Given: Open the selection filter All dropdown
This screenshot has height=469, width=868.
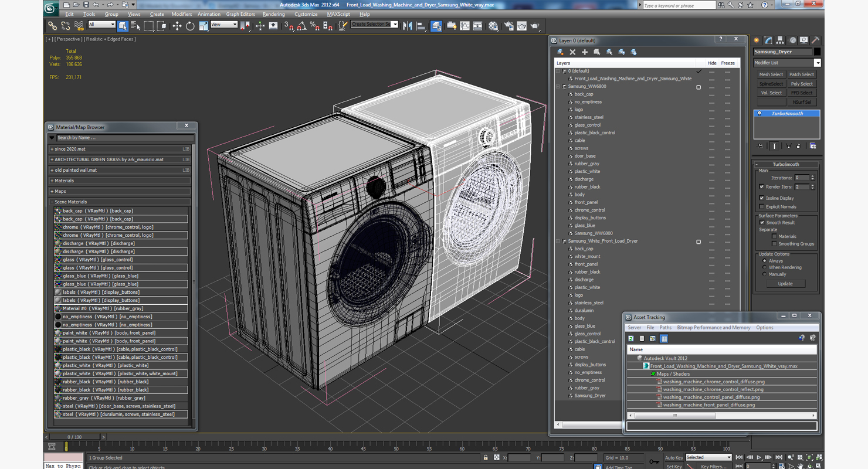Looking at the screenshot, I should (101, 25).
